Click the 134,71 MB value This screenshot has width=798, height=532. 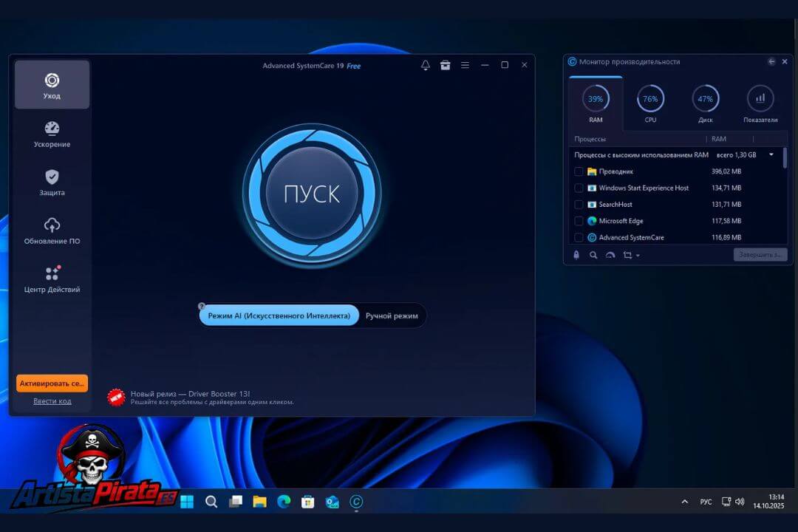tap(726, 188)
